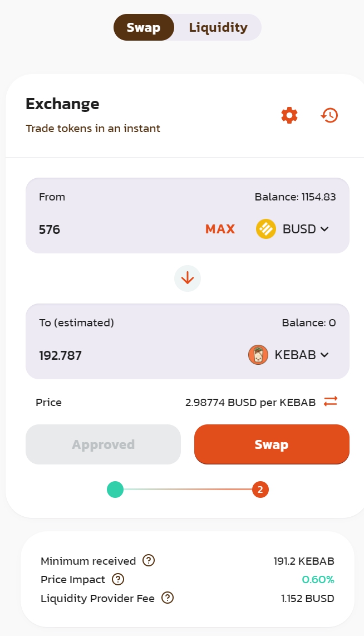This screenshot has width=364, height=636.
Task: Click Price Impact help question mark
Action: coord(118,579)
